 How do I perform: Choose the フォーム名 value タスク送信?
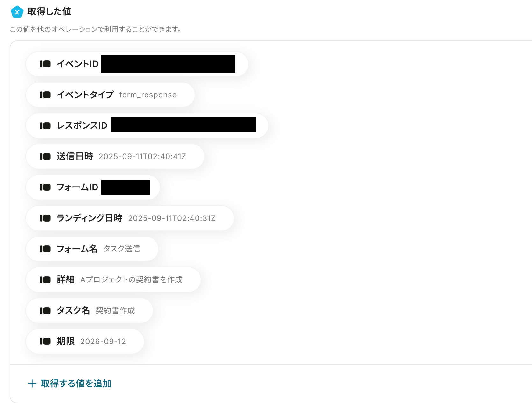pyautogui.click(x=122, y=249)
